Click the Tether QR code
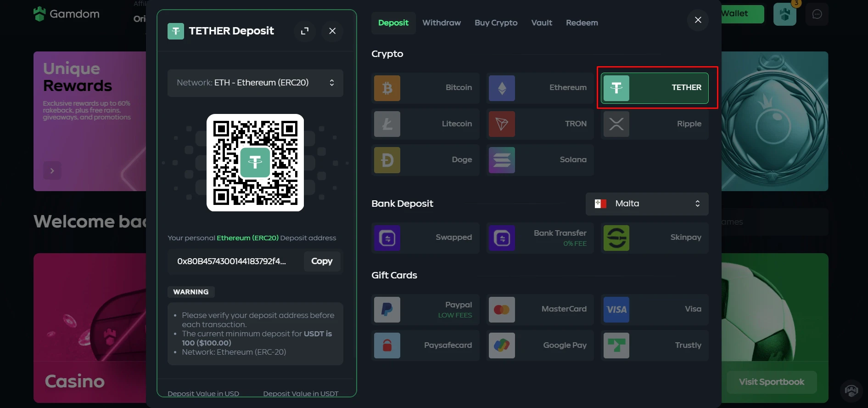 pos(255,163)
